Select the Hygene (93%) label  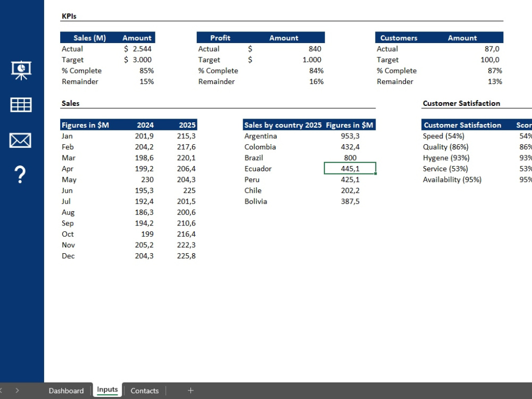[446, 158]
